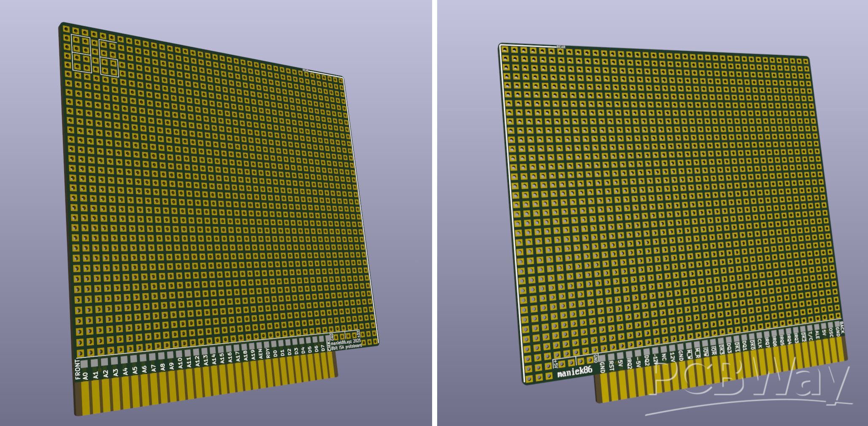Click the REAR label atop the right board
Screen dimensions: 868x426
click(561, 47)
